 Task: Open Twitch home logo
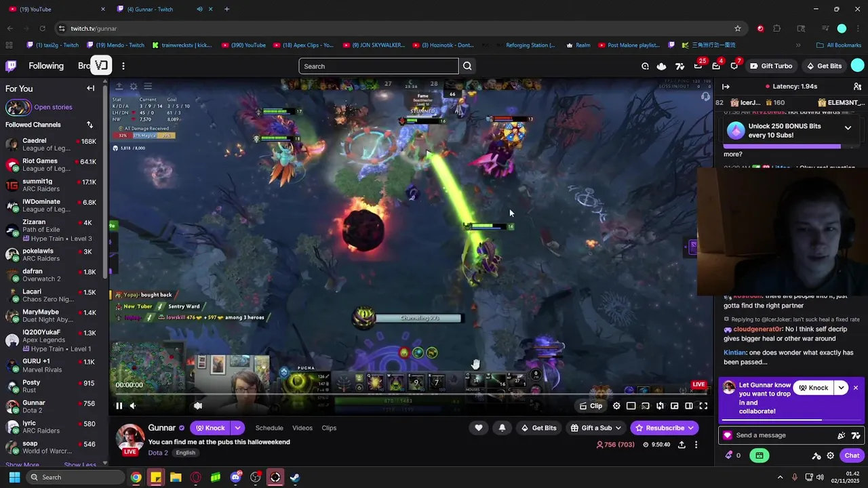(11, 66)
